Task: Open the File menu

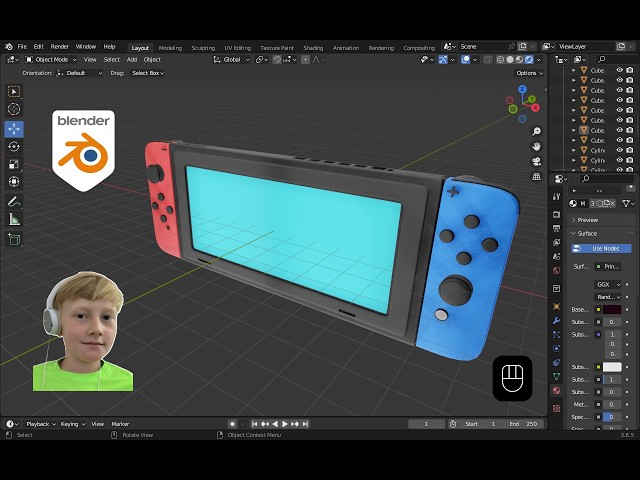Action: [x=22, y=47]
